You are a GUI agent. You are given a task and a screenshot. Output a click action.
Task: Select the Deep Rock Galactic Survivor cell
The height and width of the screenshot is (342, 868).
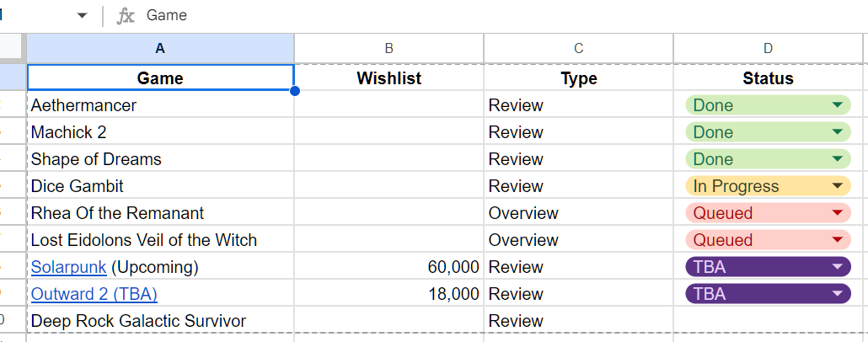pyautogui.click(x=160, y=321)
